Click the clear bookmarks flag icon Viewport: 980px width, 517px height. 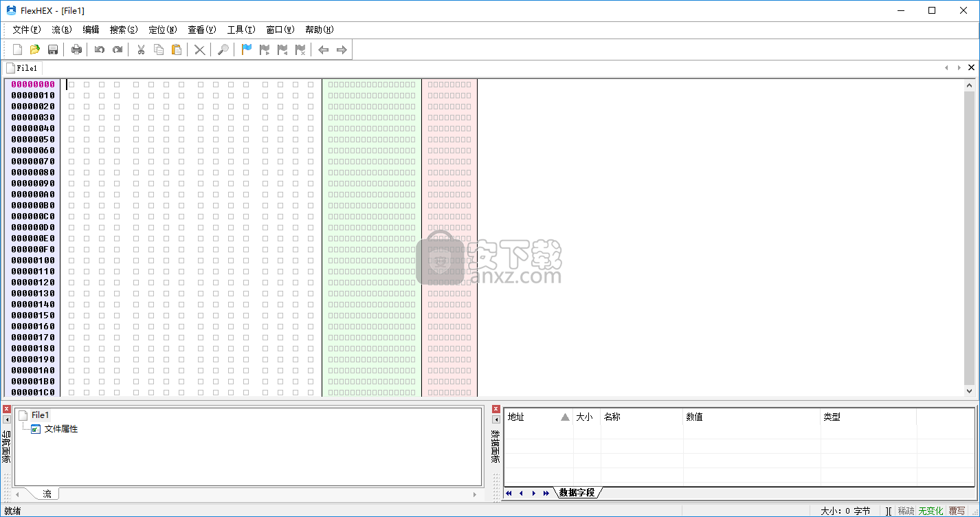click(x=300, y=49)
